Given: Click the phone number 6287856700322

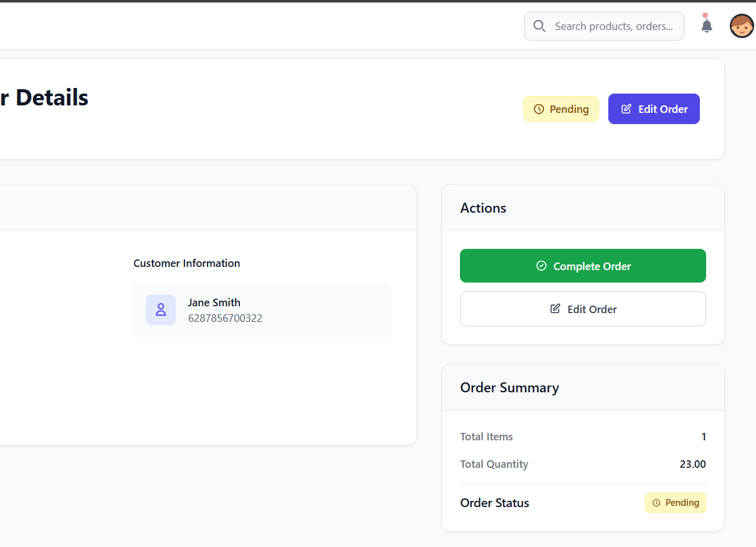Looking at the screenshot, I should click(225, 318).
